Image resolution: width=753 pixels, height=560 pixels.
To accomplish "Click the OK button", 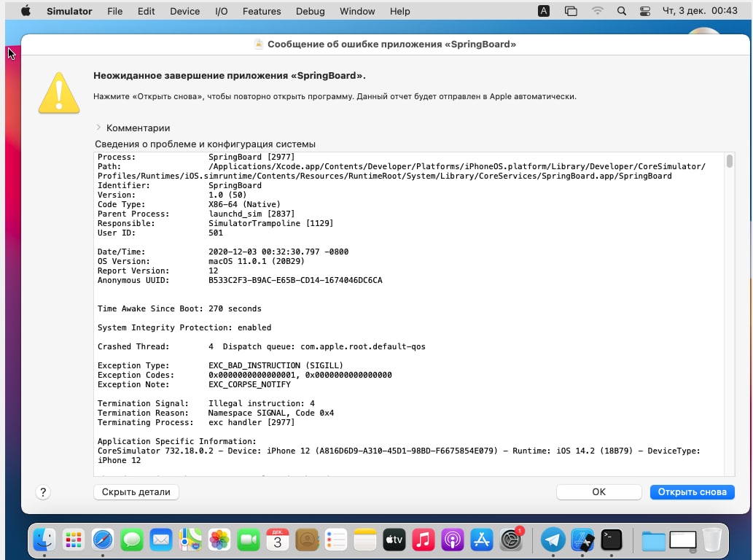I will point(599,491).
